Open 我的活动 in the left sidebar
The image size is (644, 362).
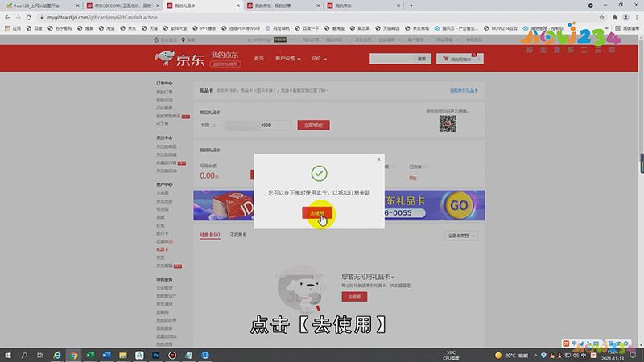click(164, 100)
